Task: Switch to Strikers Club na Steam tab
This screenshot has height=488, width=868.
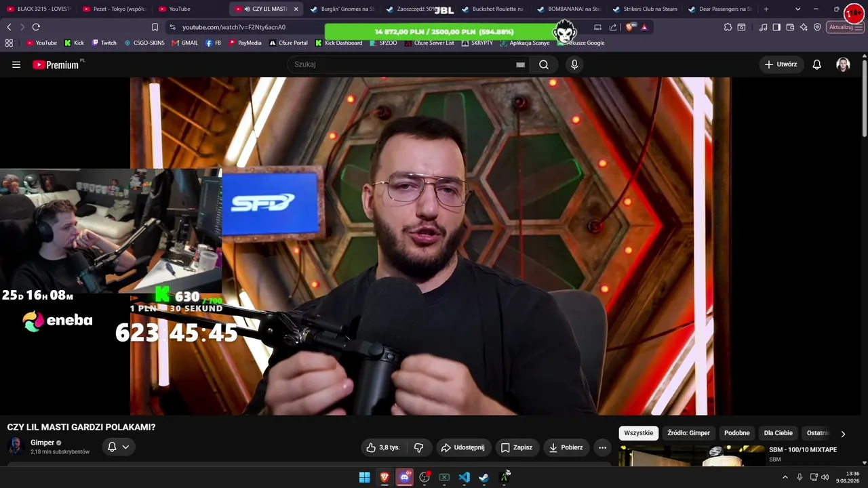Action: coord(646,9)
